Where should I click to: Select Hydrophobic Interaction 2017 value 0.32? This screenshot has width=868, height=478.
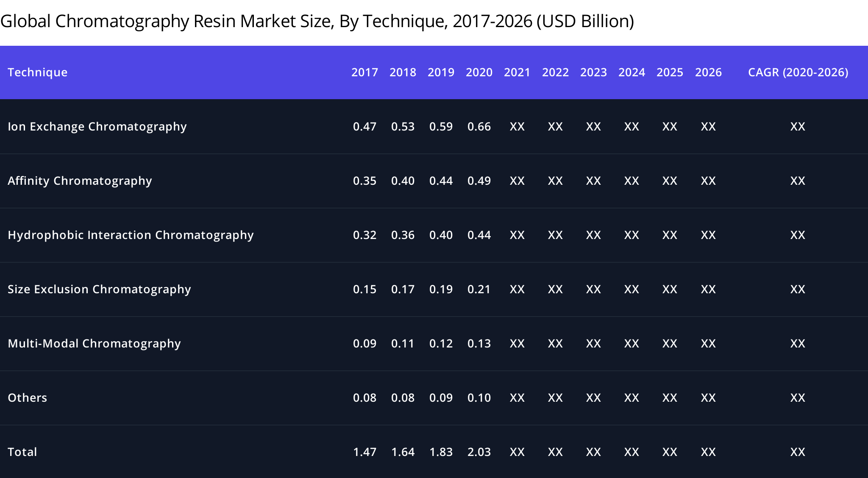point(364,235)
